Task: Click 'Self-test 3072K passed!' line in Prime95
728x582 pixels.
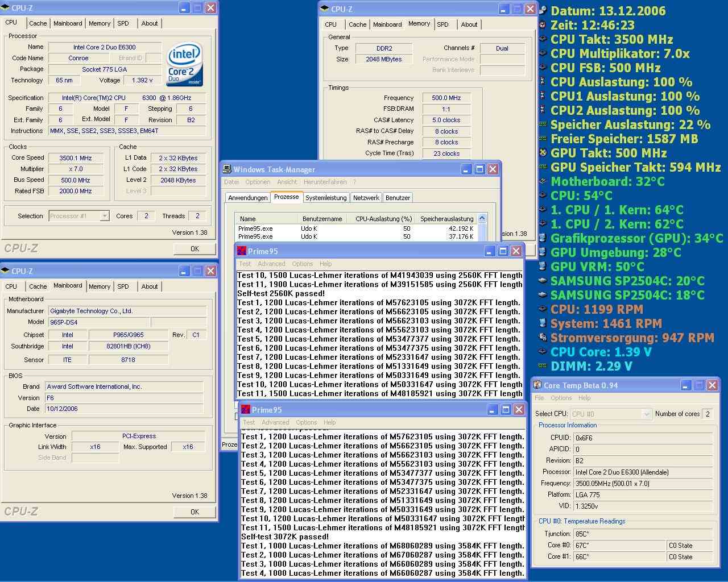Action: point(285,537)
